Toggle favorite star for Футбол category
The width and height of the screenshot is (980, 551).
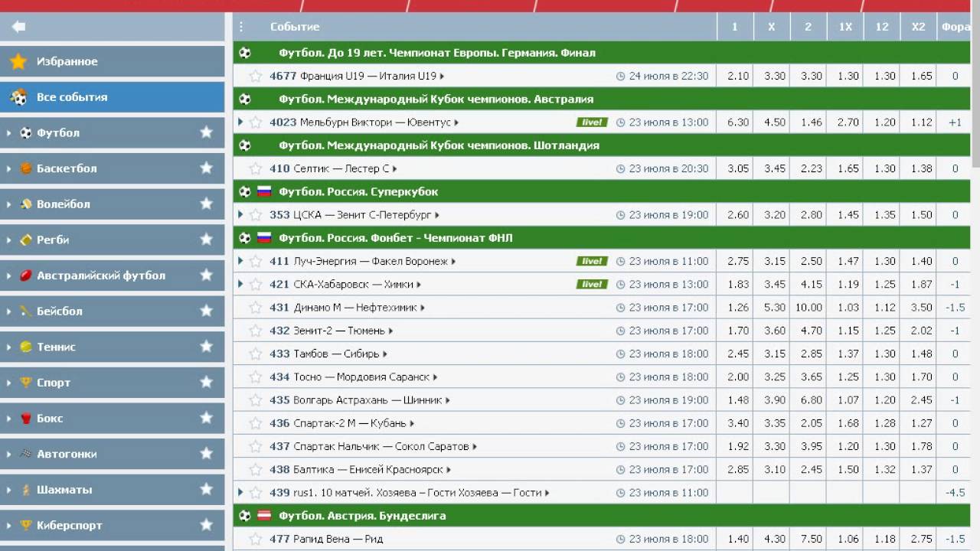[206, 132]
